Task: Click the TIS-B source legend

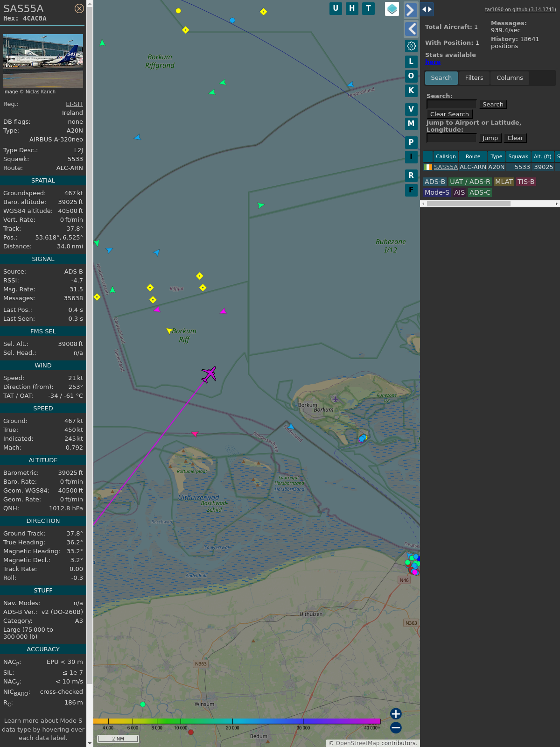Action: [525, 182]
